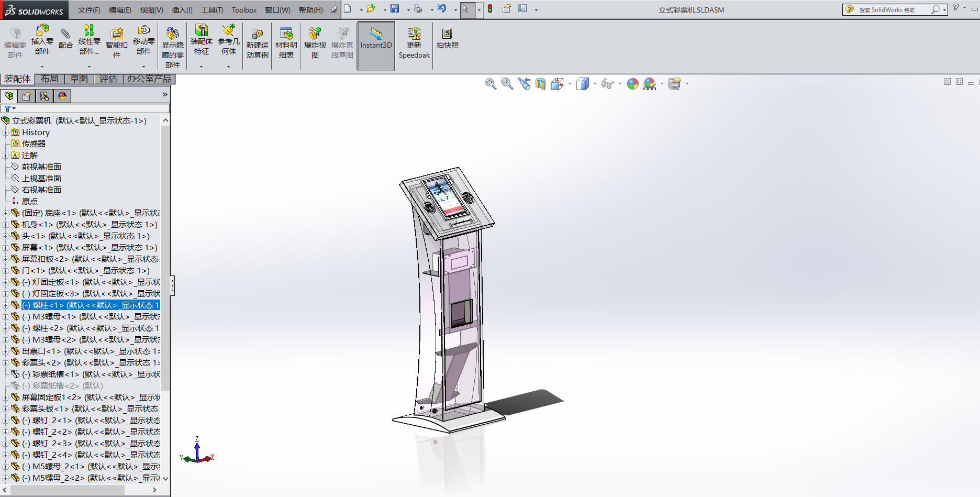The image size is (980, 497).
Task: Switch to the 办公室产品 tab
Action: (x=149, y=79)
